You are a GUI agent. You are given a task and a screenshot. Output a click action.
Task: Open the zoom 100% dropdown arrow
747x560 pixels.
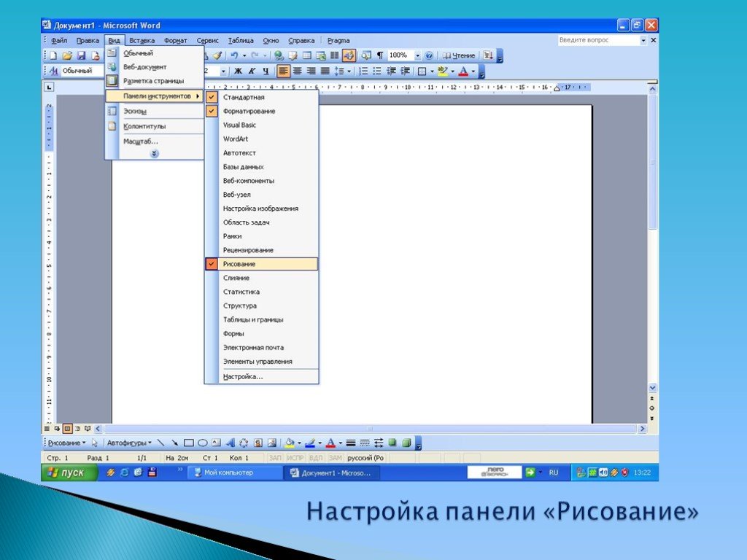pos(418,55)
